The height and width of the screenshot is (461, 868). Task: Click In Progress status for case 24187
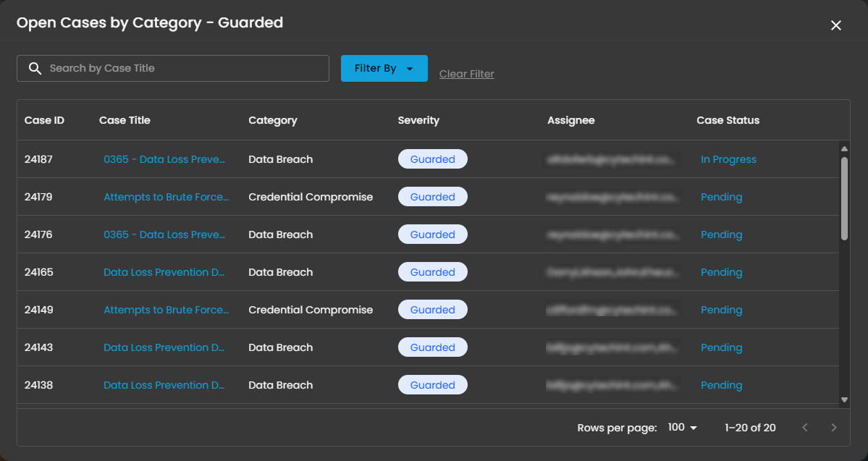[728, 159]
